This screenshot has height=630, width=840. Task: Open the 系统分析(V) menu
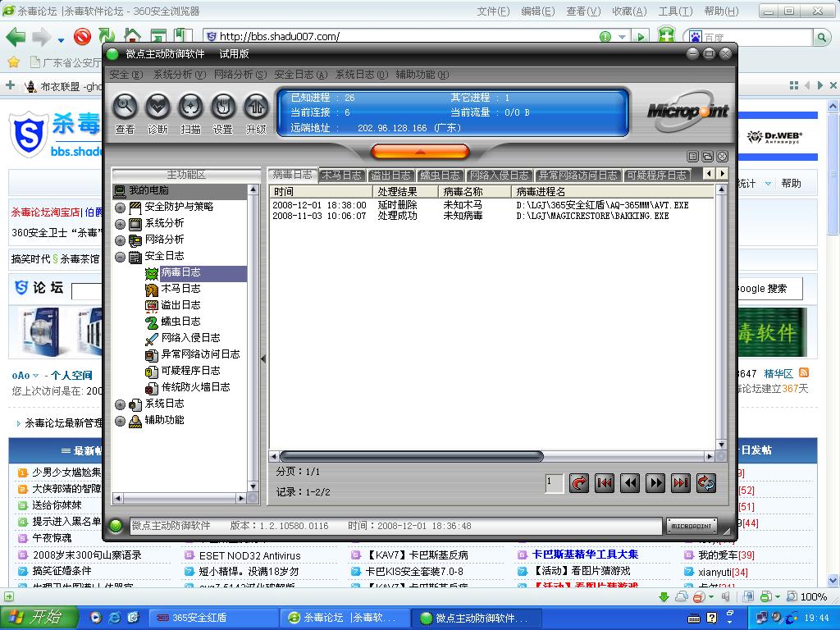pos(180,75)
